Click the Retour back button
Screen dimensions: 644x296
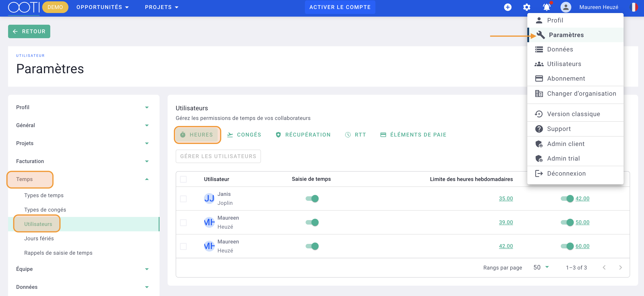29,31
